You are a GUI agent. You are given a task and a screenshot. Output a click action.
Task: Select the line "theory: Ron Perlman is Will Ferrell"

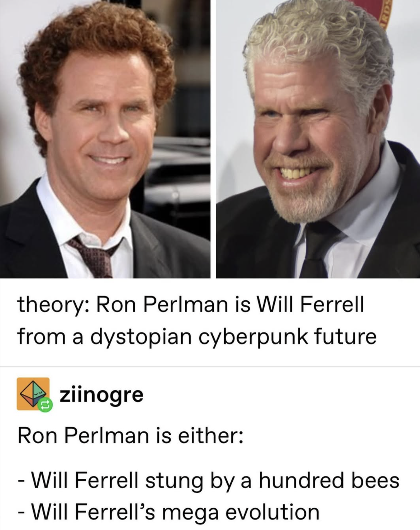point(191,304)
